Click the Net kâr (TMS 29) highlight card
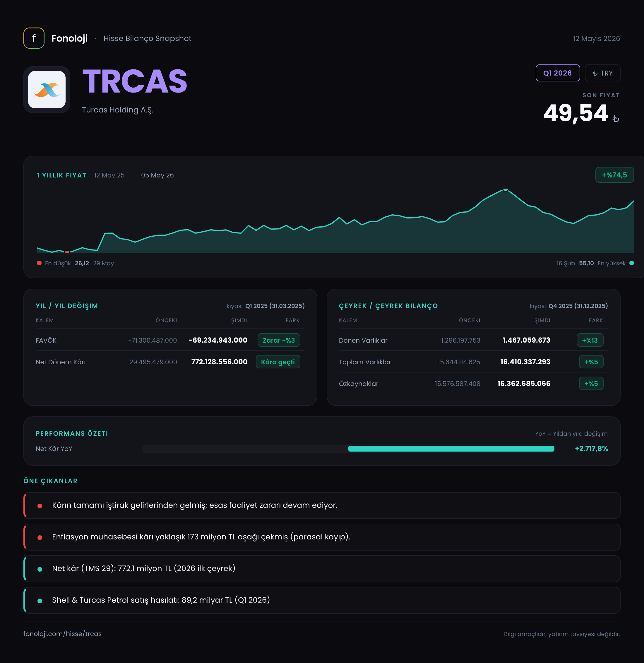This screenshot has width=644, height=663. (322, 569)
